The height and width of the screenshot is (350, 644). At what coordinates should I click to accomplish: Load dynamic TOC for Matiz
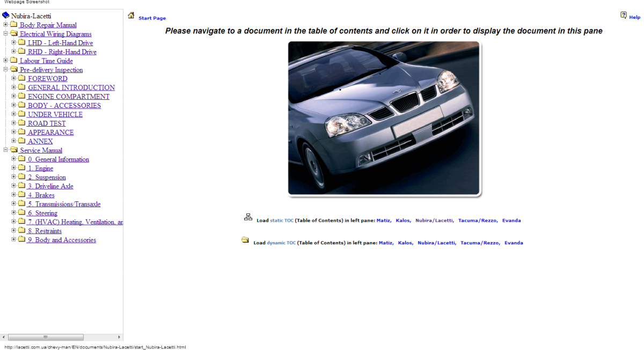[385, 243]
